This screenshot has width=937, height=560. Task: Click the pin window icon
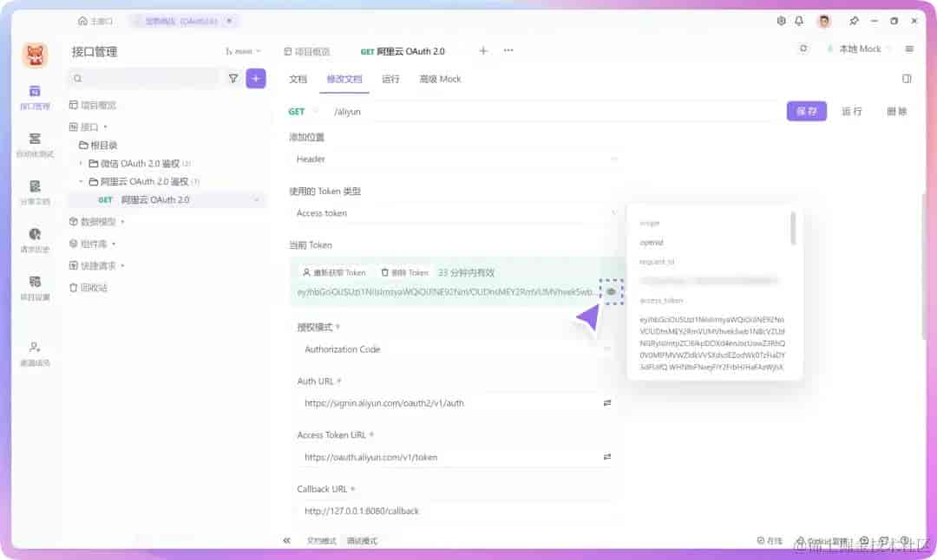coord(854,21)
